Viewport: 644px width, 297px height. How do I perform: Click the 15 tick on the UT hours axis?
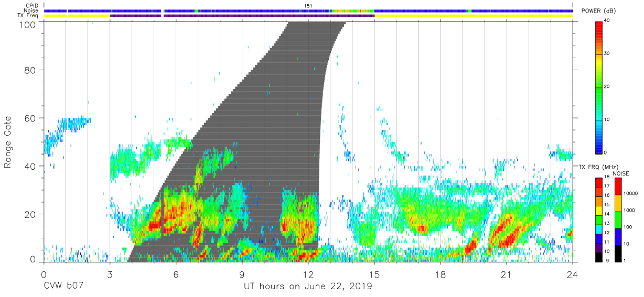click(374, 274)
